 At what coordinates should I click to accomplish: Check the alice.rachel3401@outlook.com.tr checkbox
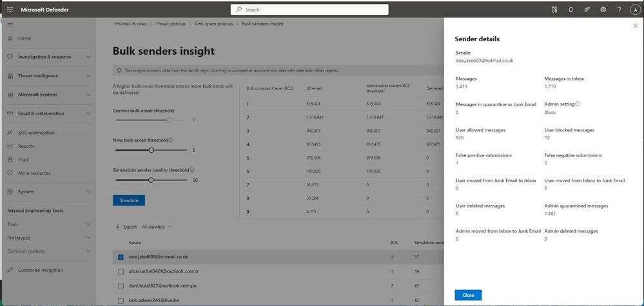coord(121,272)
